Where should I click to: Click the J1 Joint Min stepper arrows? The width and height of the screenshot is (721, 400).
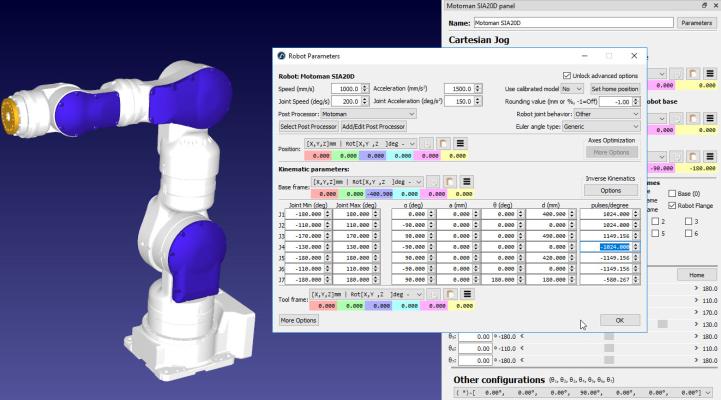[327, 214]
